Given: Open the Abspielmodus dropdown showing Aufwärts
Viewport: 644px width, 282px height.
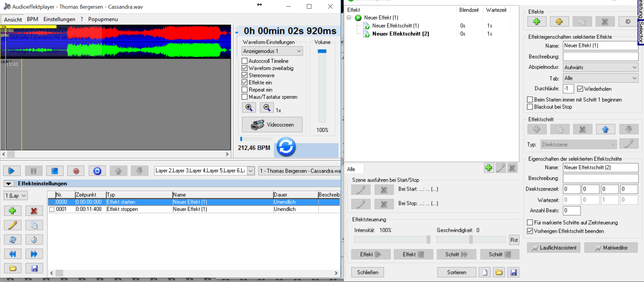Looking at the screenshot, I should (600, 67).
